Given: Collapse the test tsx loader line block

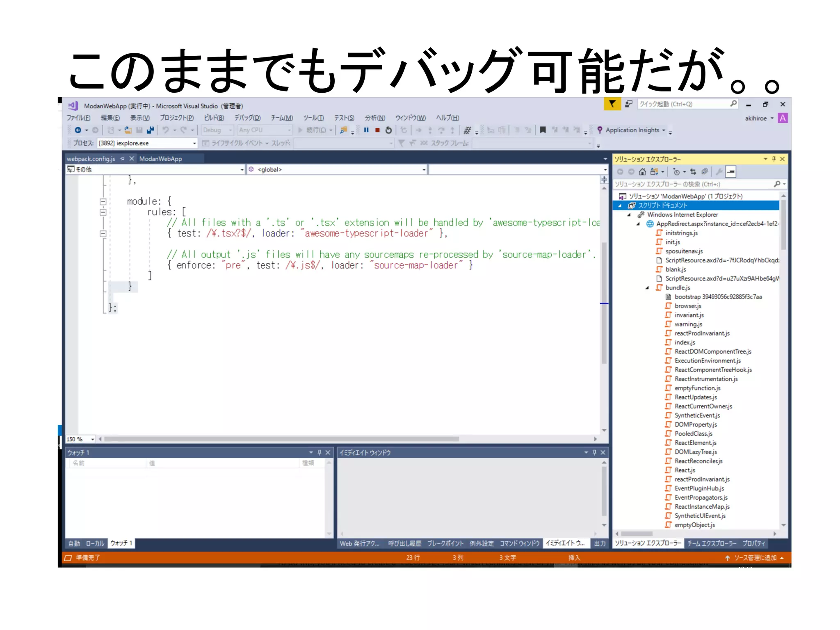Looking at the screenshot, I should [x=103, y=233].
